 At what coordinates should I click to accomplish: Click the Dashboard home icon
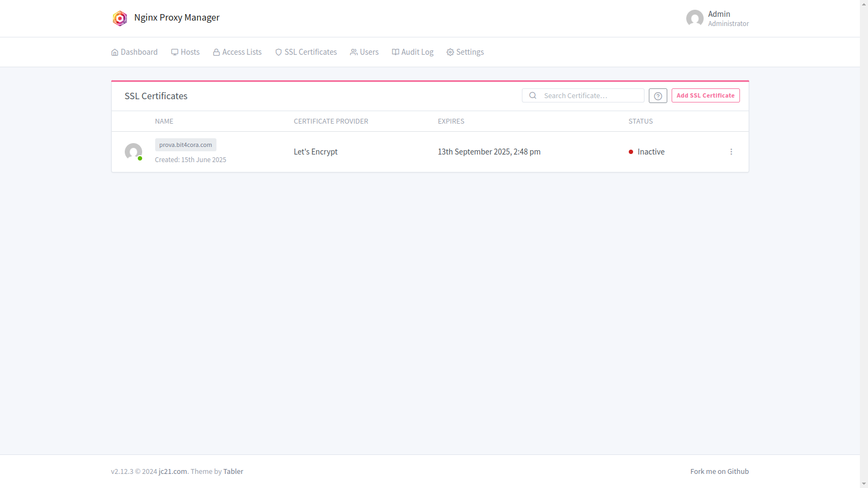pyautogui.click(x=115, y=52)
